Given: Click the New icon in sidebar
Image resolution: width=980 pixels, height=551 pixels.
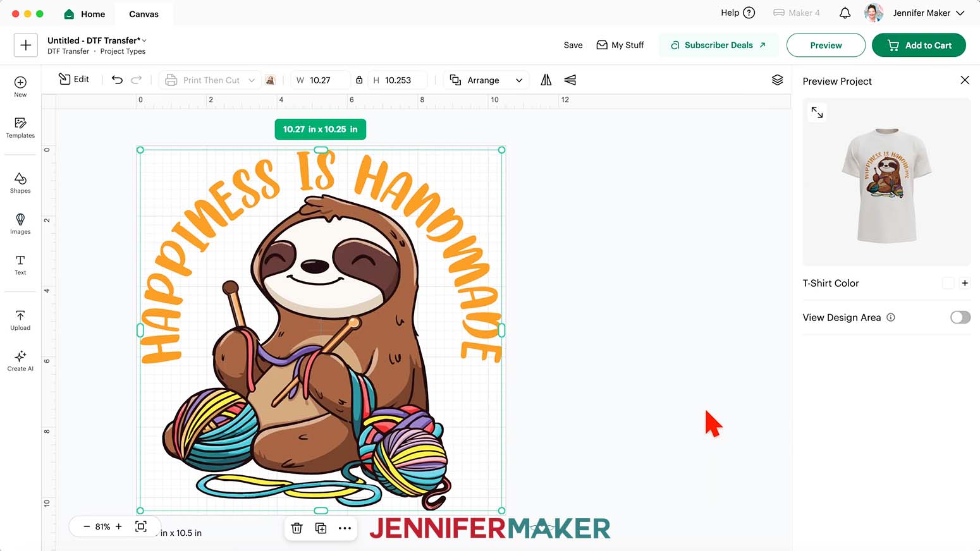Looking at the screenshot, I should point(20,87).
